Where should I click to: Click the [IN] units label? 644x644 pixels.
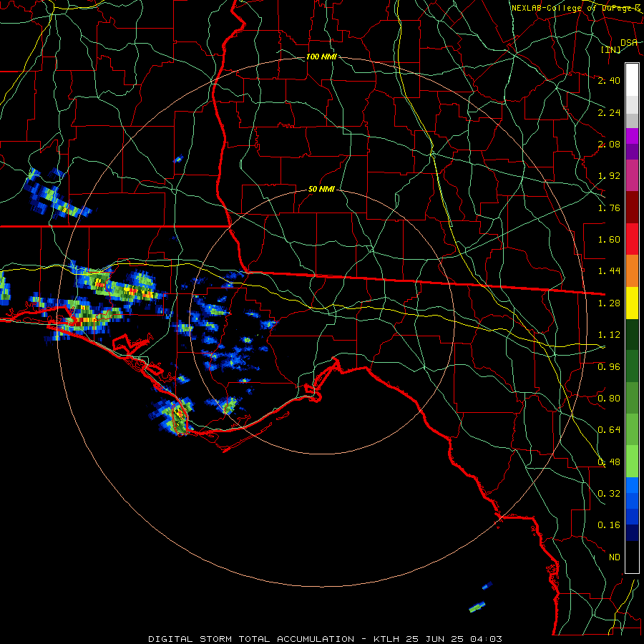pyautogui.click(x=611, y=50)
